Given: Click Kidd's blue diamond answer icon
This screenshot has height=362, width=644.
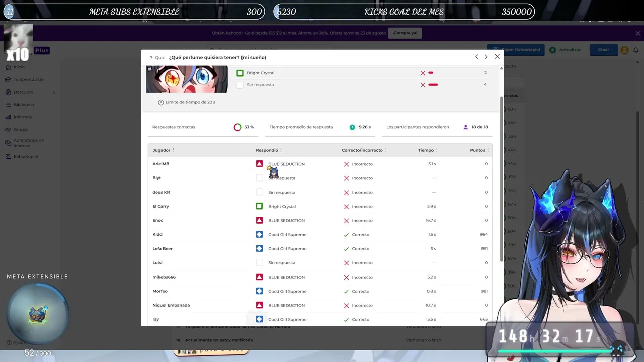Looking at the screenshot, I should coord(259,234).
